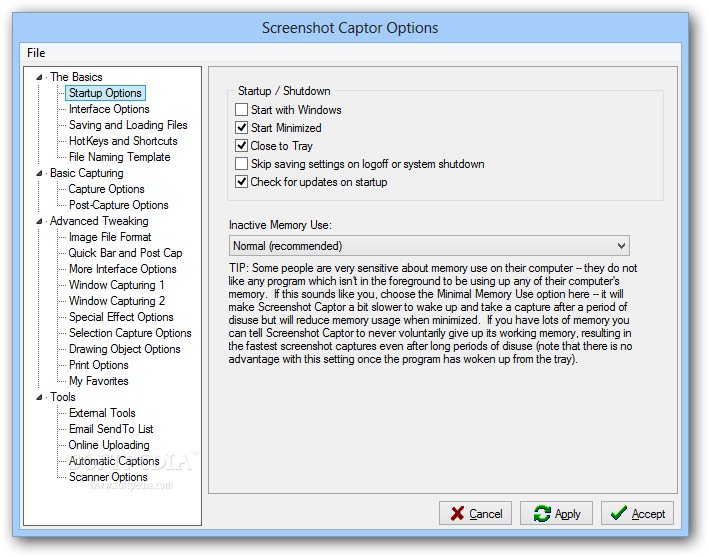The image size is (709, 557).
Task: Collapse Basic Capturing tree section
Action: 39,174
